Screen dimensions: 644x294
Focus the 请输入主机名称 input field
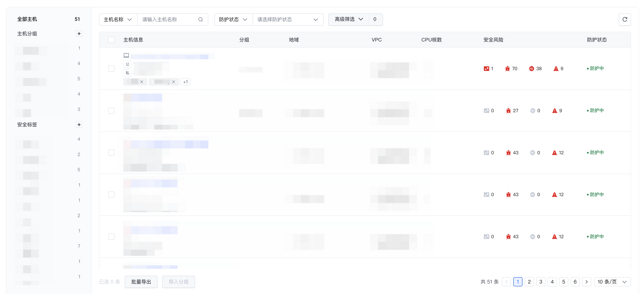pos(168,19)
